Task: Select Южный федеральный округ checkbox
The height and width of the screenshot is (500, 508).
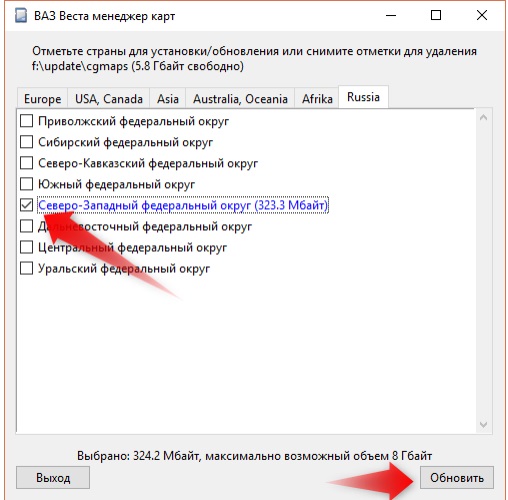Action: tap(26, 184)
